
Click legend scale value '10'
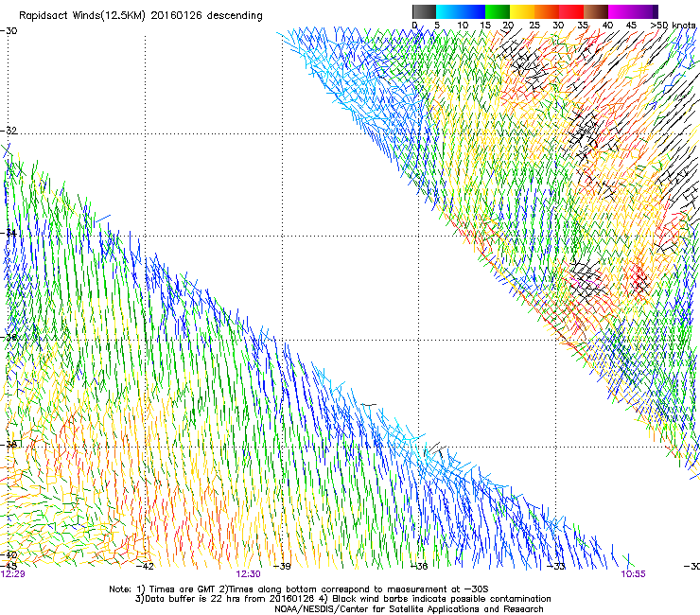pos(463,26)
